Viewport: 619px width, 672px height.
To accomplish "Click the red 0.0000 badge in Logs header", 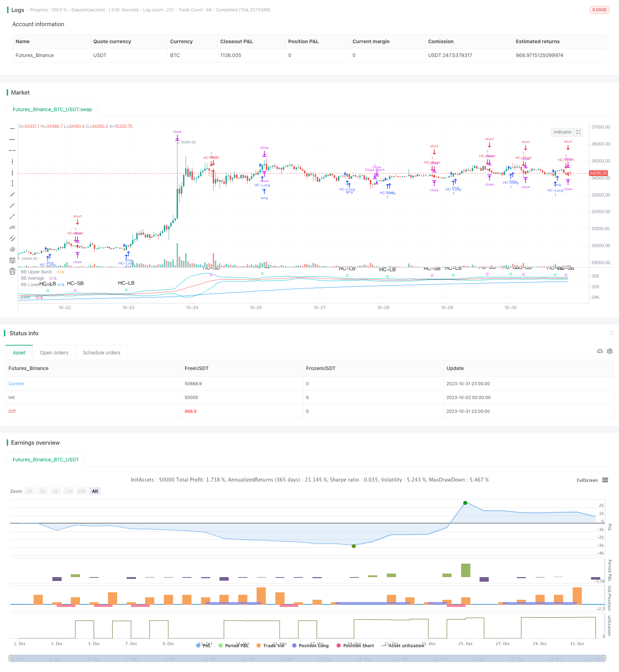I will point(600,10).
